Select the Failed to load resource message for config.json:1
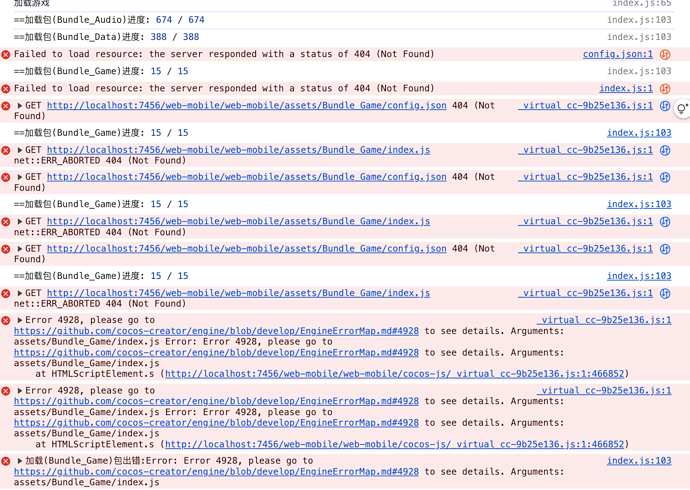Viewport: 690px width, 490px height. [224, 54]
